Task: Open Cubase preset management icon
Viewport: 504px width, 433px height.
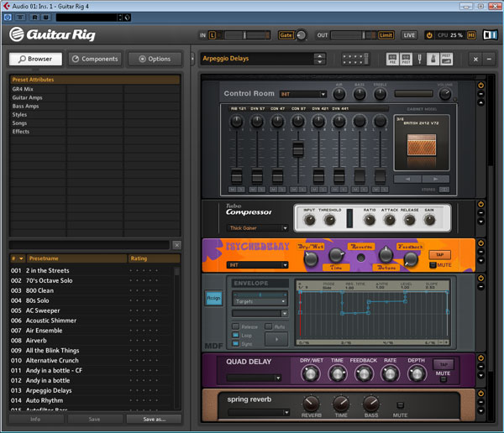Action: (127, 18)
